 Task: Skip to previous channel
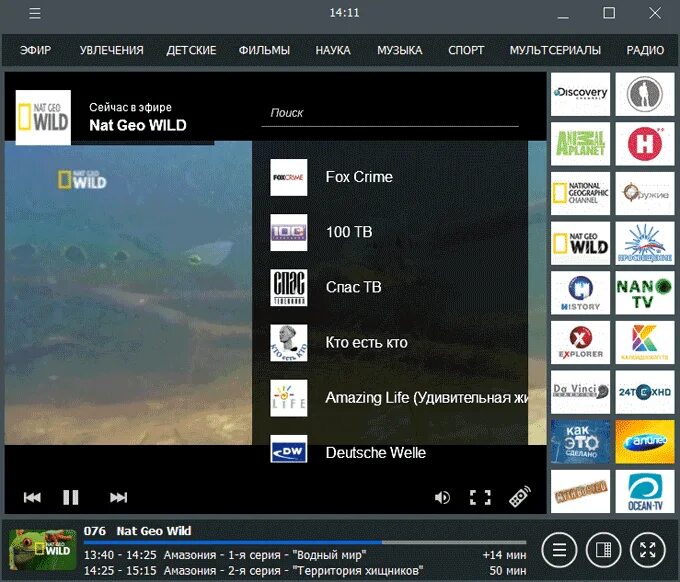pos(32,497)
